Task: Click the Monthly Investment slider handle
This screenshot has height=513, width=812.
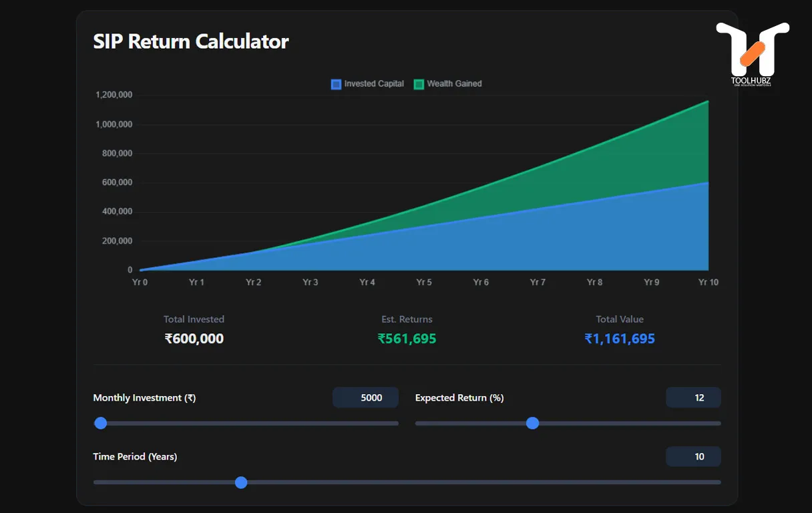Action: (101, 423)
